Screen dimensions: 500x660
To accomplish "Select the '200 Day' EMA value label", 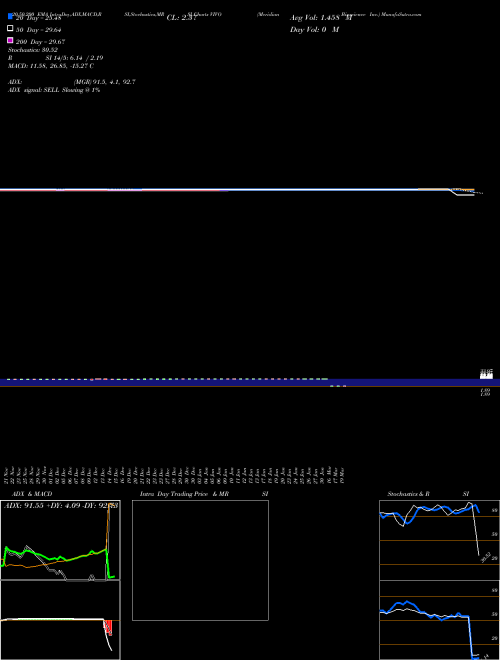I will (40, 42).
